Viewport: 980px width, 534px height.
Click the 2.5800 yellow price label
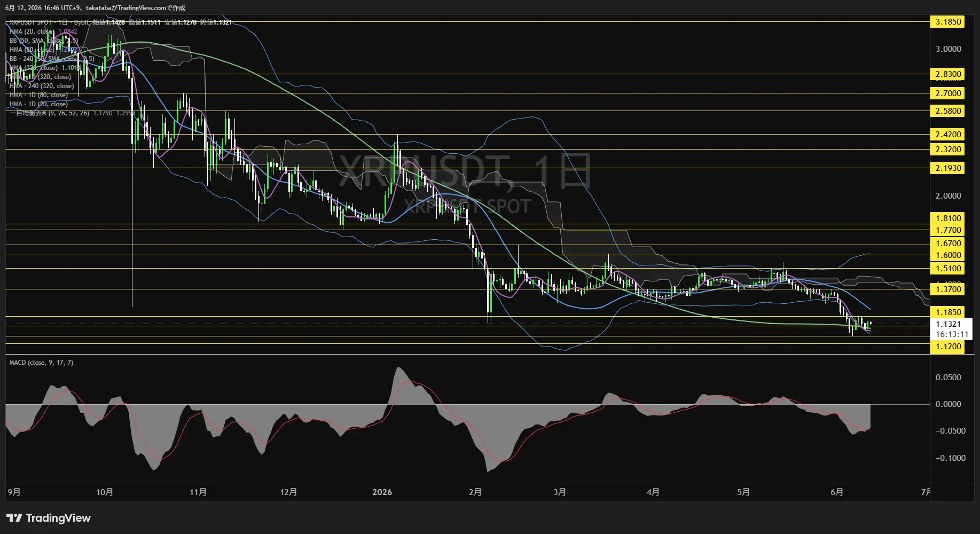point(948,111)
